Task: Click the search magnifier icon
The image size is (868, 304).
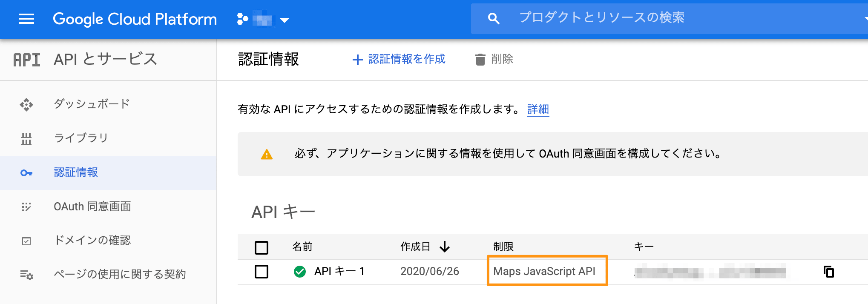Action: 493,18
